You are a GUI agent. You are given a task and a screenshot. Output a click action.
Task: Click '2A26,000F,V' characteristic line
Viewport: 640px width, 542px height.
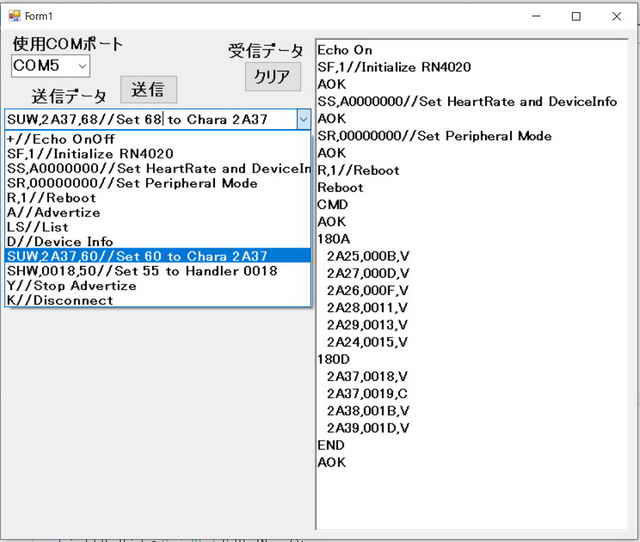[367, 290]
